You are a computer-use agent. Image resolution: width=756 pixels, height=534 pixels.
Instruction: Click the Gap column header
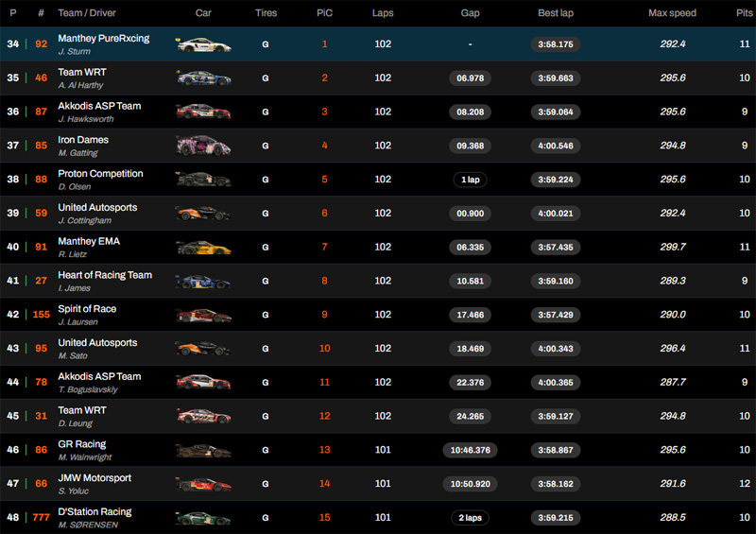tap(470, 13)
